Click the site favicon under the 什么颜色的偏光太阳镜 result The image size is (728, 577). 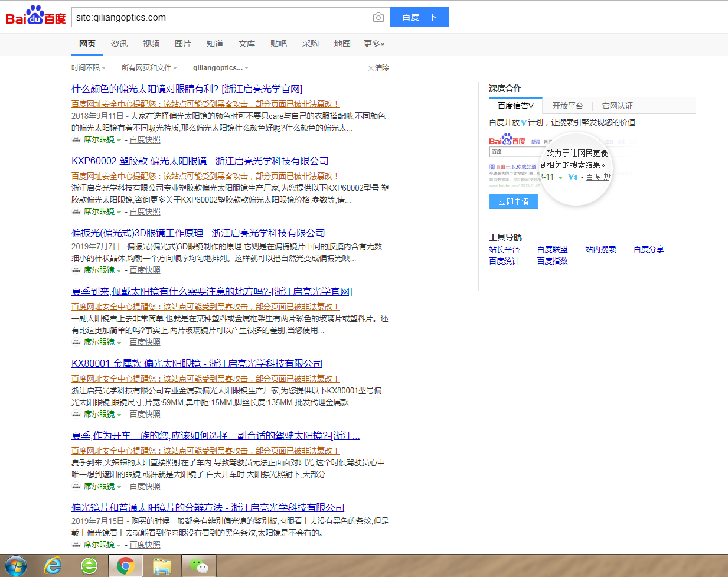click(x=76, y=140)
